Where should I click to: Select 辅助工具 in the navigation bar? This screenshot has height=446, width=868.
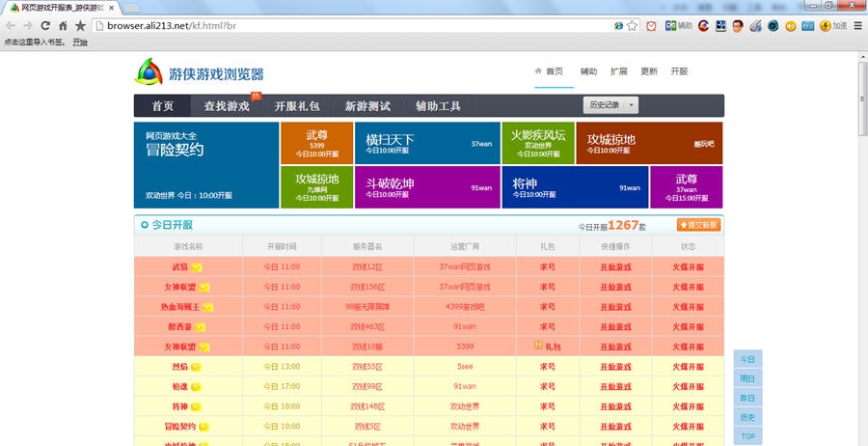(x=438, y=106)
